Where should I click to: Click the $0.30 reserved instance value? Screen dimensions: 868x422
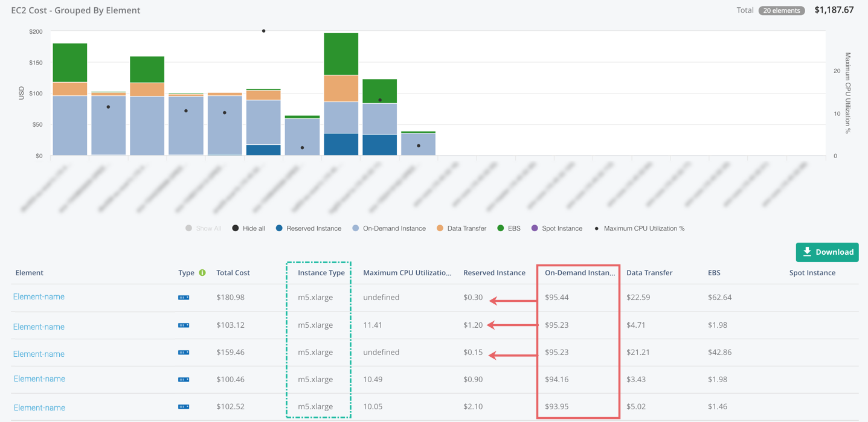point(473,297)
